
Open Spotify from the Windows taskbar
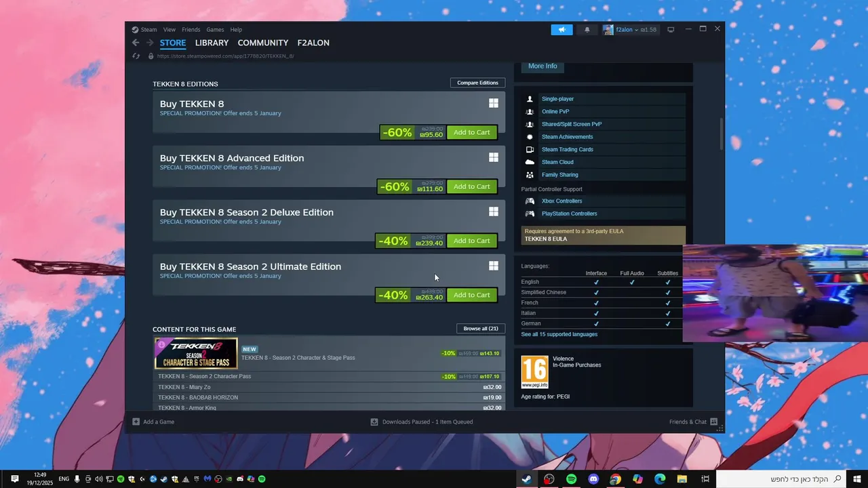click(571, 479)
